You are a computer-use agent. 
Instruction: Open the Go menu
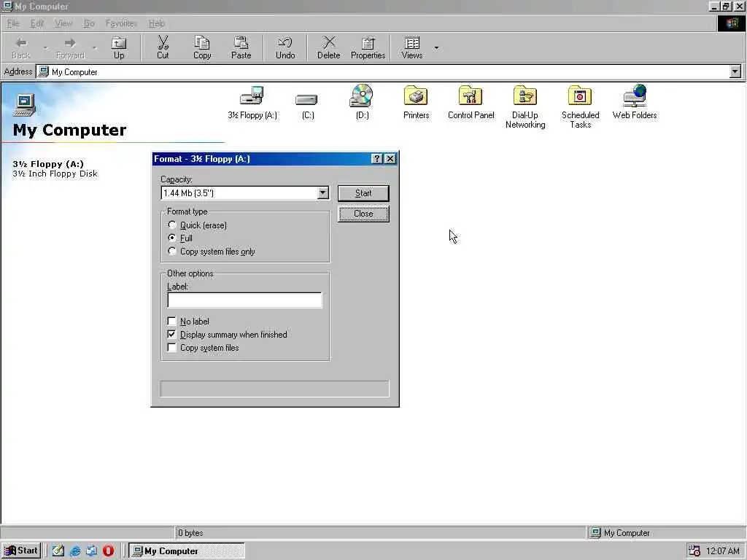[89, 23]
